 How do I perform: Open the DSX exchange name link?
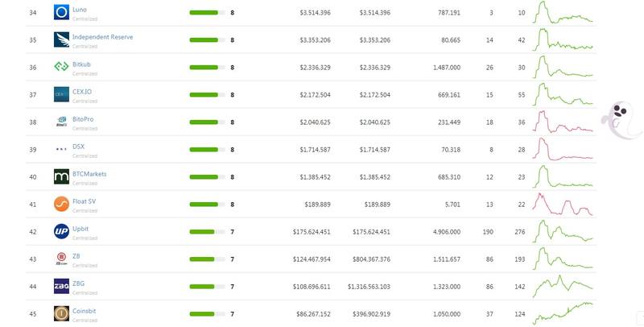tap(78, 147)
